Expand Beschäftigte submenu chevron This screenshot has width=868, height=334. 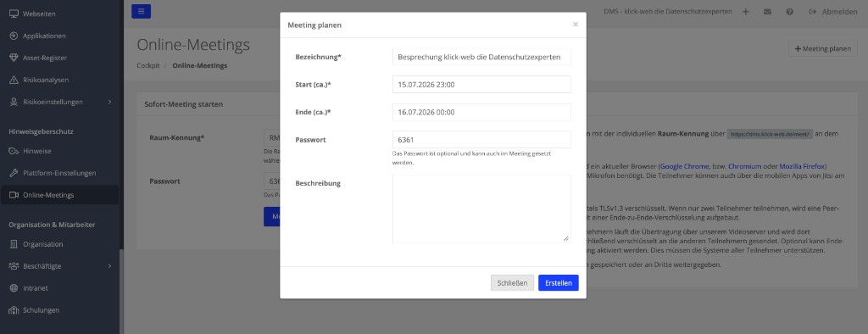point(109,266)
